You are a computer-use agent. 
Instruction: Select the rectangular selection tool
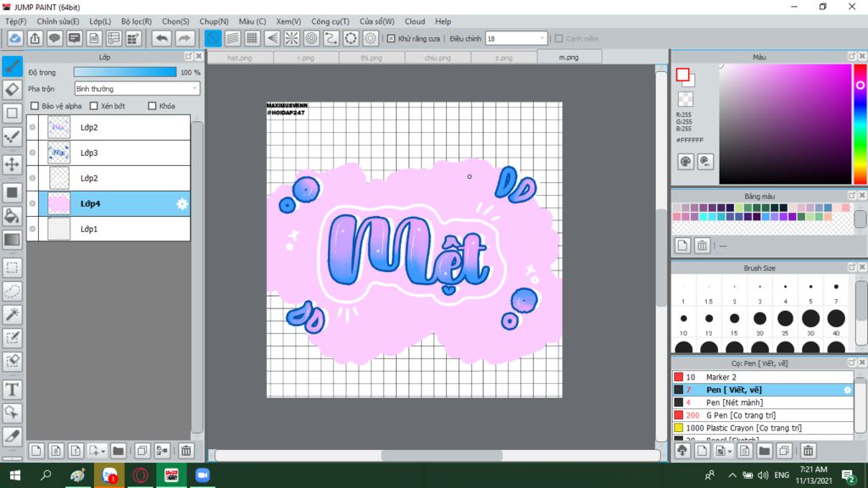click(12, 268)
